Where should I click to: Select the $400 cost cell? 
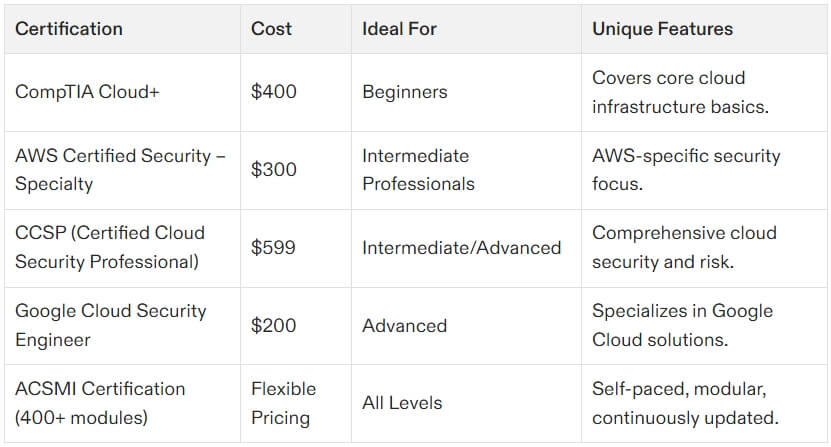click(x=274, y=92)
